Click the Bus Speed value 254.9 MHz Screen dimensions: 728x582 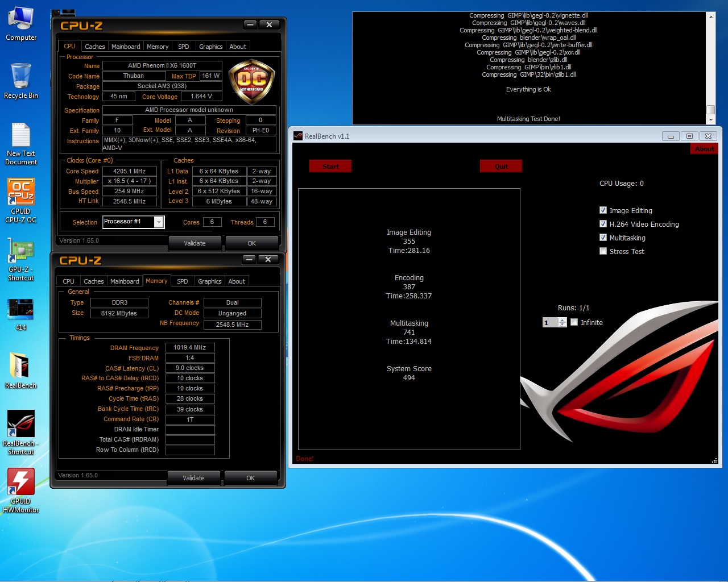130,192
